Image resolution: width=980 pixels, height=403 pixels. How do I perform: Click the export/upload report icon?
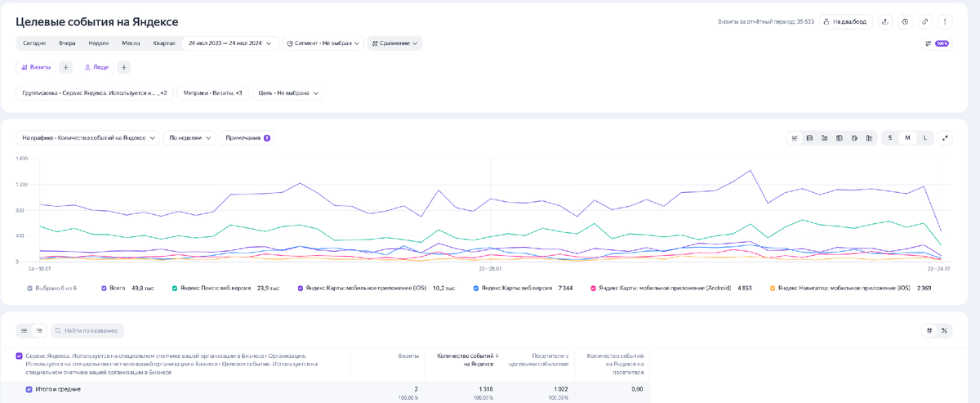point(885,22)
